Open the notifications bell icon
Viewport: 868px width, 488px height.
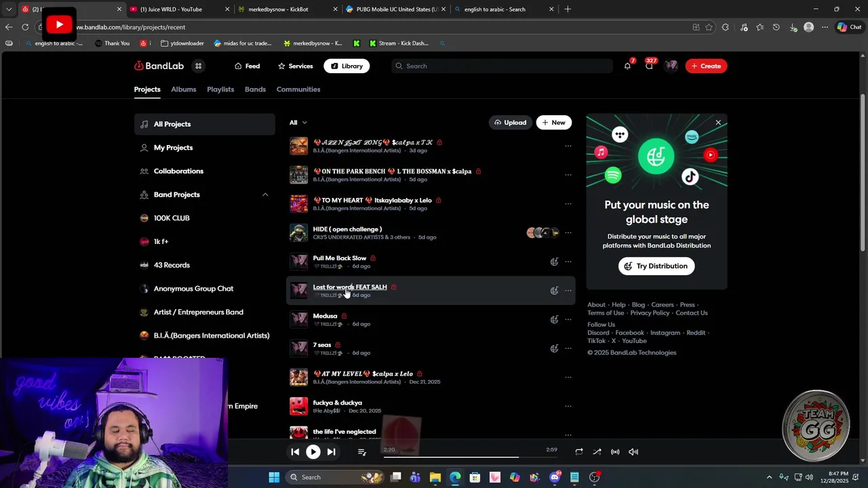coord(627,66)
